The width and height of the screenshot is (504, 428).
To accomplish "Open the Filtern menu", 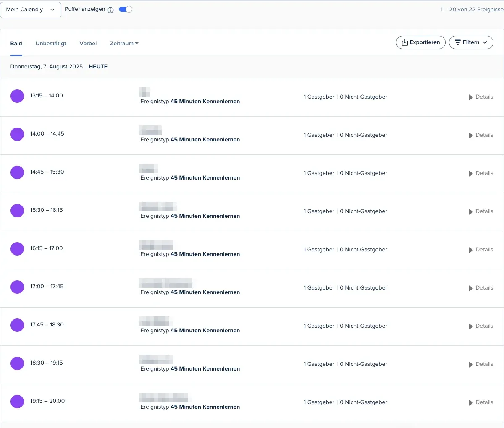I will [x=471, y=42].
